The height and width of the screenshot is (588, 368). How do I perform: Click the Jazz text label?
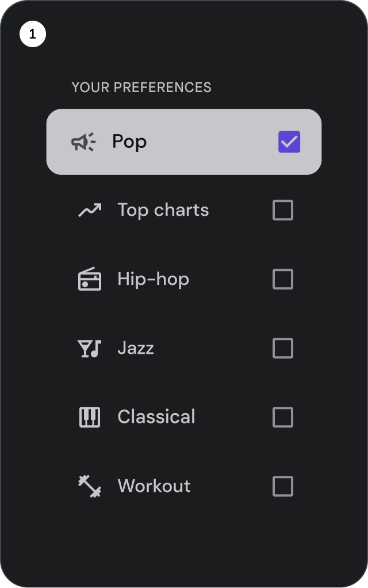tap(136, 348)
